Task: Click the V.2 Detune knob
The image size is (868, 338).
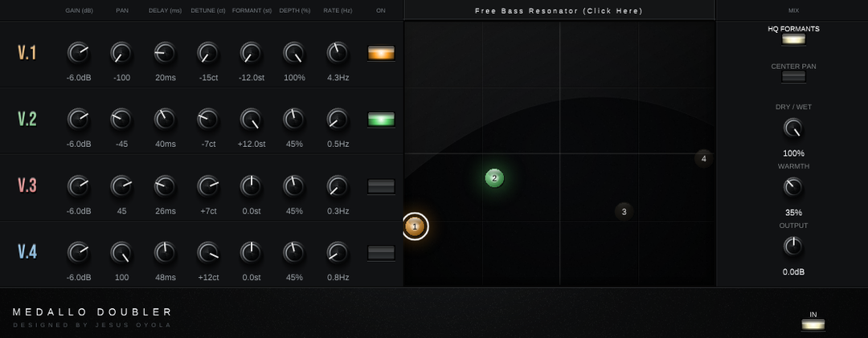Action: pyautogui.click(x=207, y=120)
